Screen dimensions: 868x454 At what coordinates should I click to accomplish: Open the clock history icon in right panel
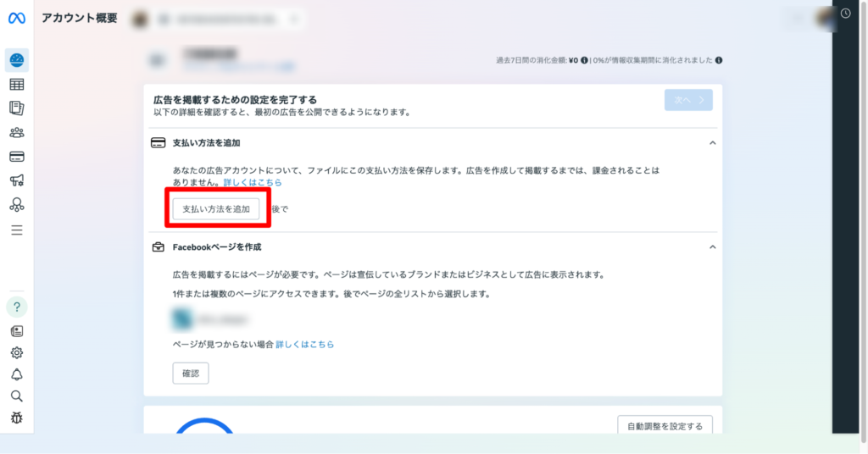845,14
